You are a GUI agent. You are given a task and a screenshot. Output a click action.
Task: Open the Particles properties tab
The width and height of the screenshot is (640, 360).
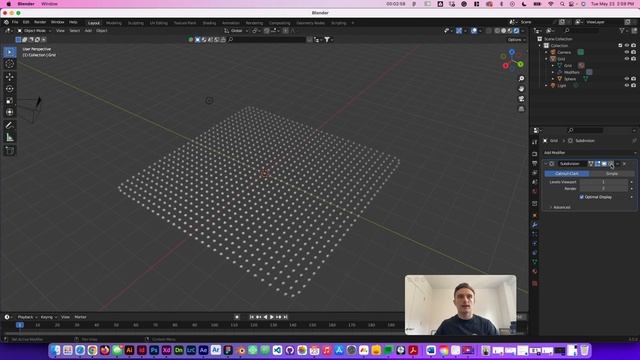click(535, 234)
